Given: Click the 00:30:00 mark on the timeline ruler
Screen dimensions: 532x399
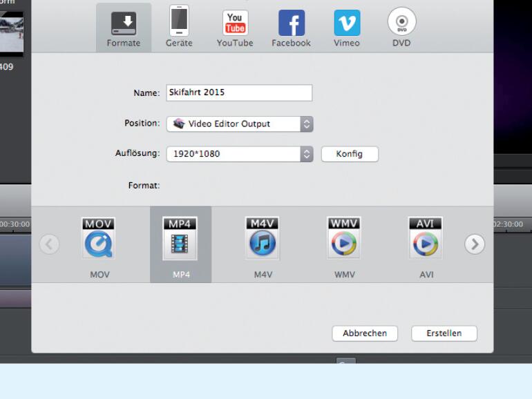Looking at the screenshot, I should click(14, 224).
